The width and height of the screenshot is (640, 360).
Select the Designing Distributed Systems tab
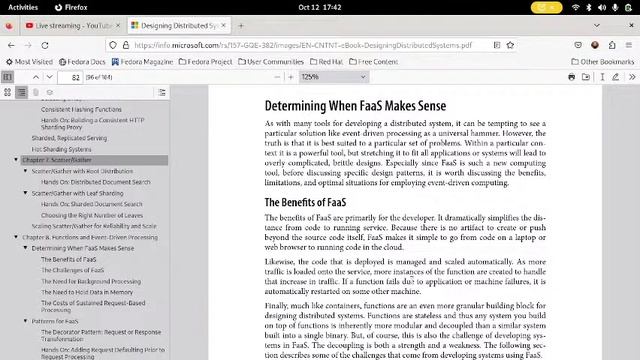(x=179, y=26)
